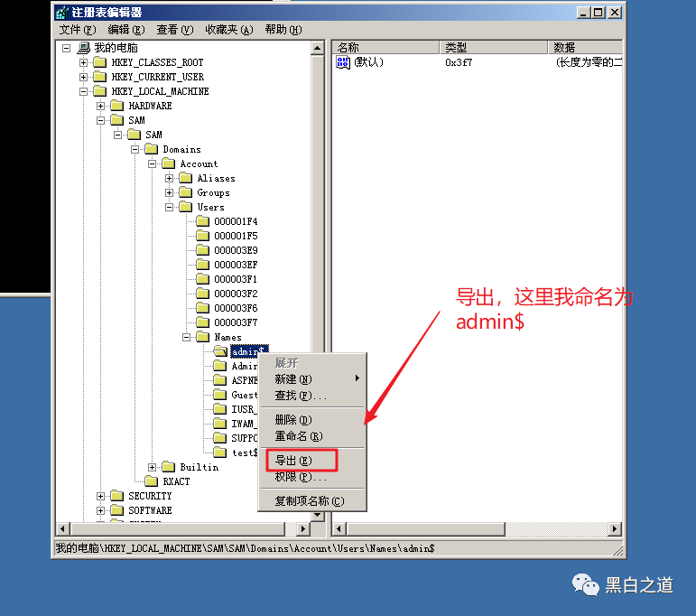Image resolution: width=696 pixels, height=616 pixels.
Task: Click the 数据 column header
Action: pos(585,47)
